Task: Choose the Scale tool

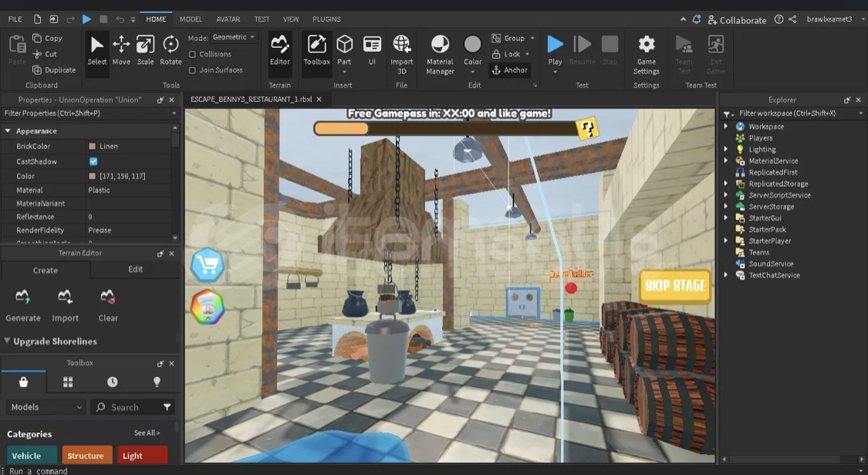Action: (x=146, y=50)
